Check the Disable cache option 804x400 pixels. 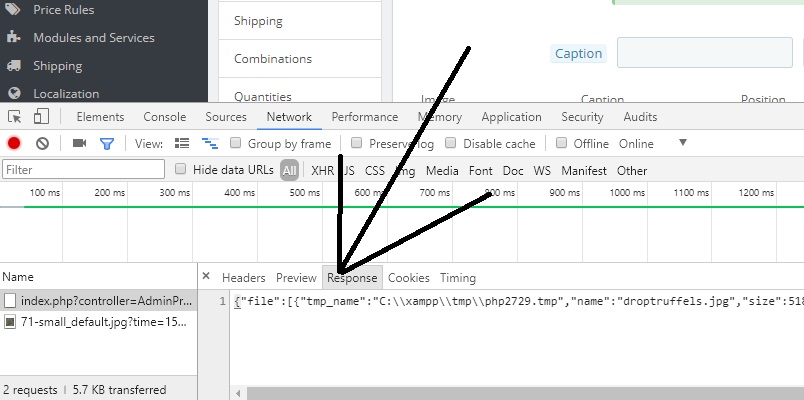click(x=450, y=143)
